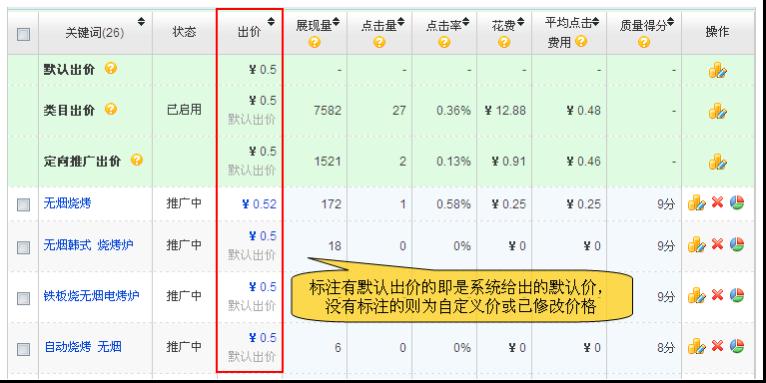Screen dimensions: 766x383
Task: Sort keywords using 关键词(26) arrows
Action: (141, 21)
